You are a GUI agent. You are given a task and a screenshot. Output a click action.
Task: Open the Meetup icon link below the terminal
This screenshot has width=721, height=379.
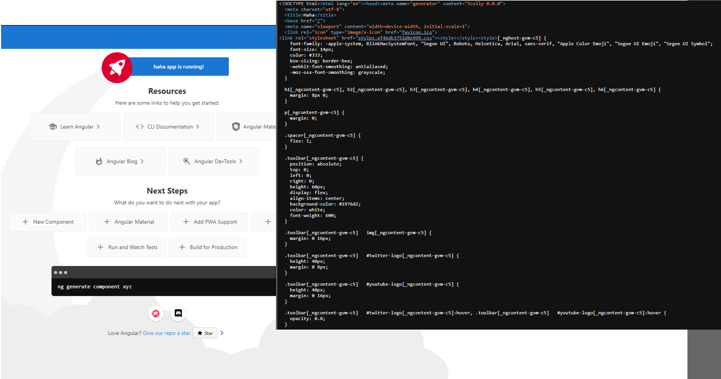tap(156, 314)
